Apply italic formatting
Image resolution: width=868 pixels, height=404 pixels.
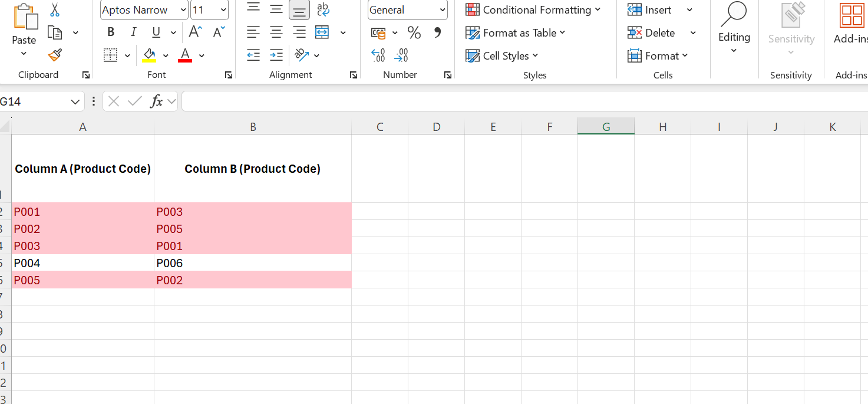(133, 32)
